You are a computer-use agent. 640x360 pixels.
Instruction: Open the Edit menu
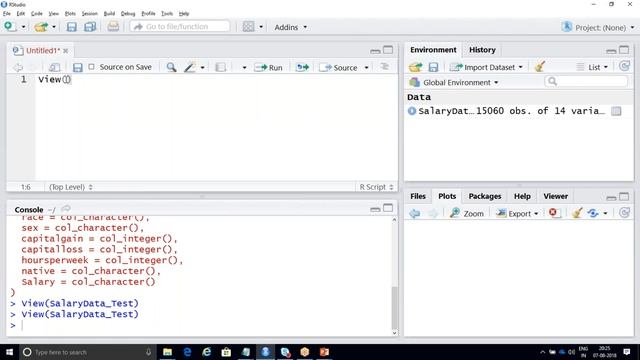[x=21, y=13]
